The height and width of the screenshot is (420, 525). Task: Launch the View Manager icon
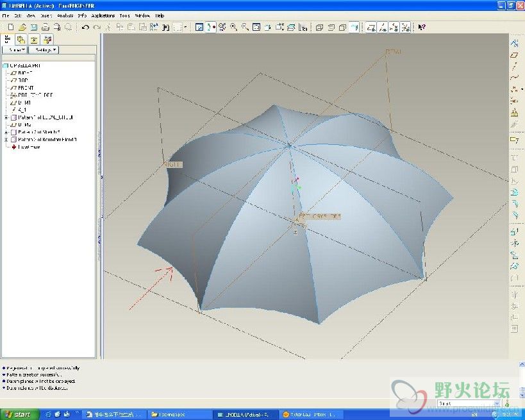[x=303, y=27]
